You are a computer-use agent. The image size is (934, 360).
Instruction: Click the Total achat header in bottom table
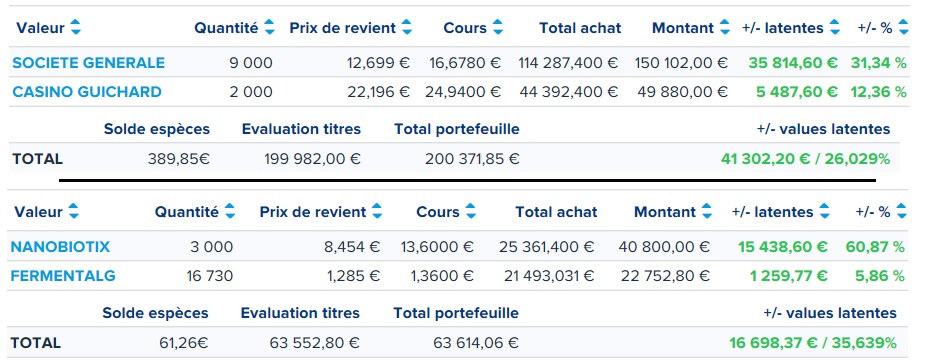click(556, 212)
